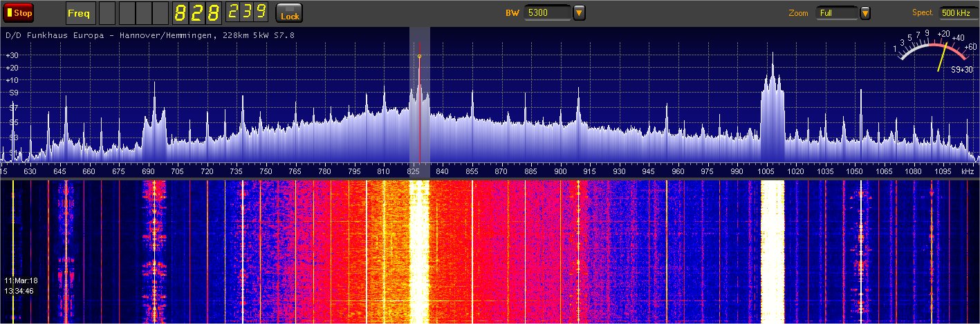Click the frequency digit 2 in 828

196,13
